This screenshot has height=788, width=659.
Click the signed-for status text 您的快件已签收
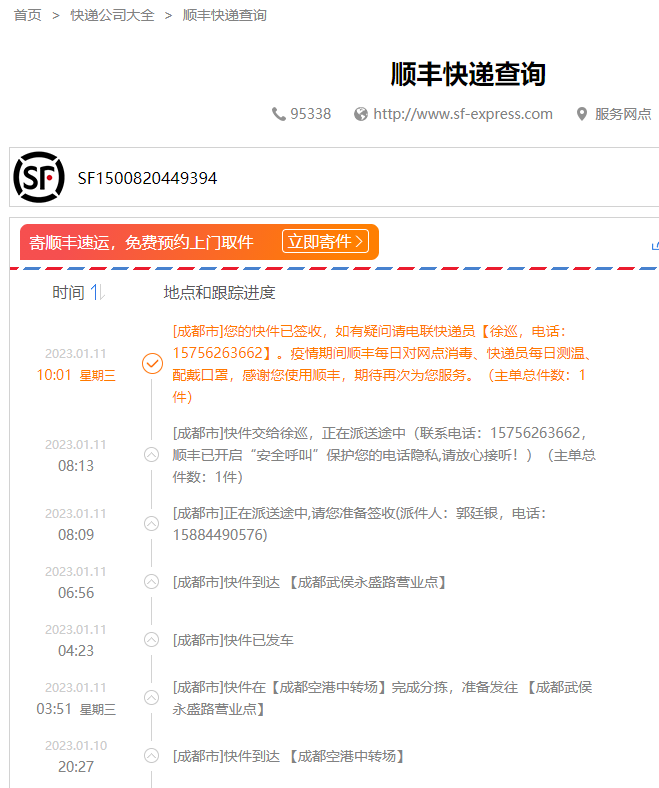click(x=273, y=331)
